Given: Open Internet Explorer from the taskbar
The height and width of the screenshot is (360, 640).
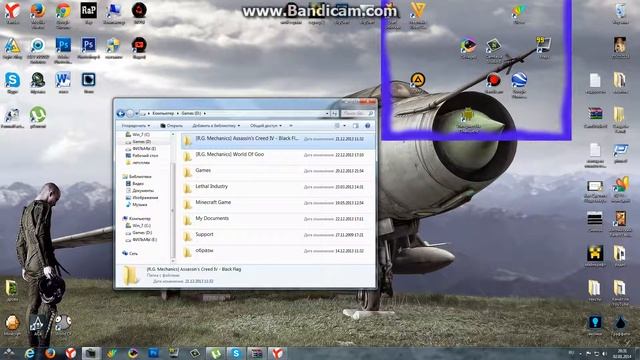Looking at the screenshot, I should pos(29,353).
